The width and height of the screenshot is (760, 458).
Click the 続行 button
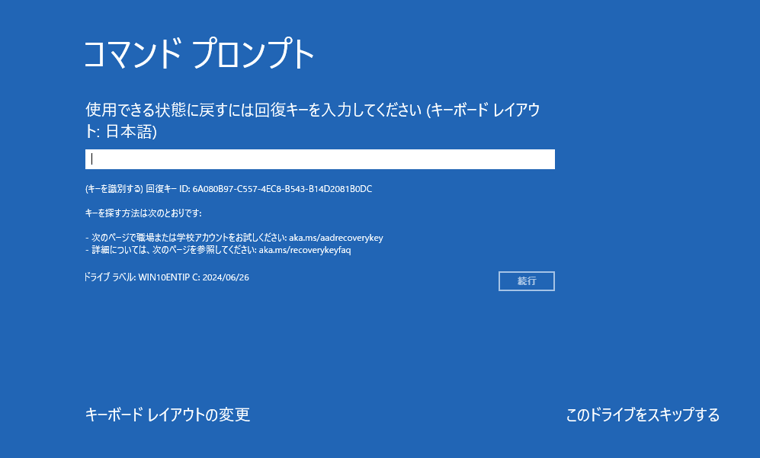pos(526,281)
